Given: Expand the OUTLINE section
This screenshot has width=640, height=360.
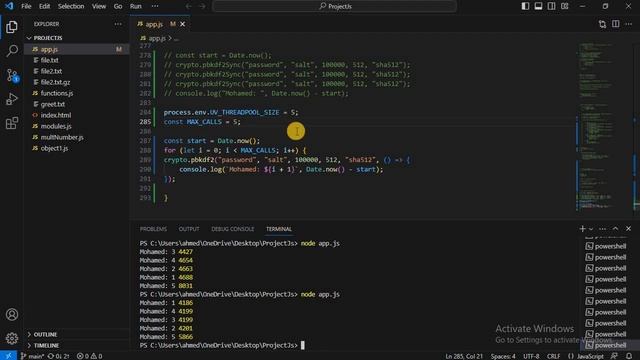Looking at the screenshot, I should (76, 334).
